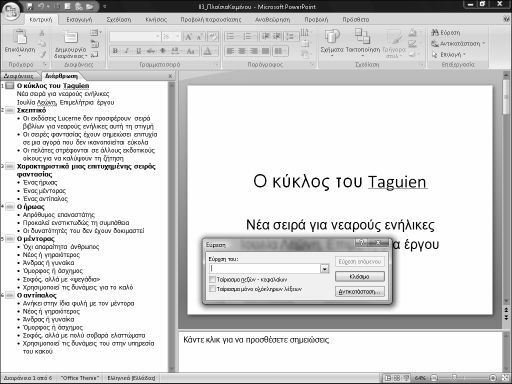This screenshot has width=512, height=384.
Task: Click the Εύρεση binoculars command in the ribbon
Action: [446, 33]
